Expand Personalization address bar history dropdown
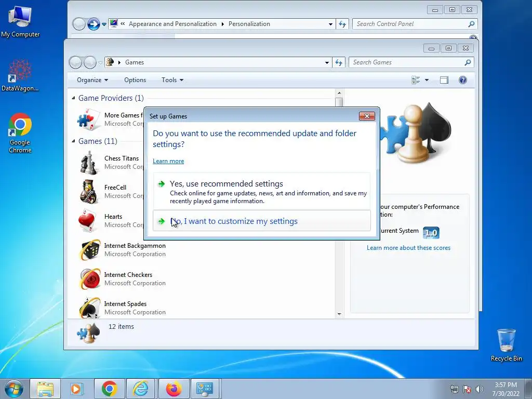Image resolution: width=532 pixels, height=399 pixels. point(330,24)
